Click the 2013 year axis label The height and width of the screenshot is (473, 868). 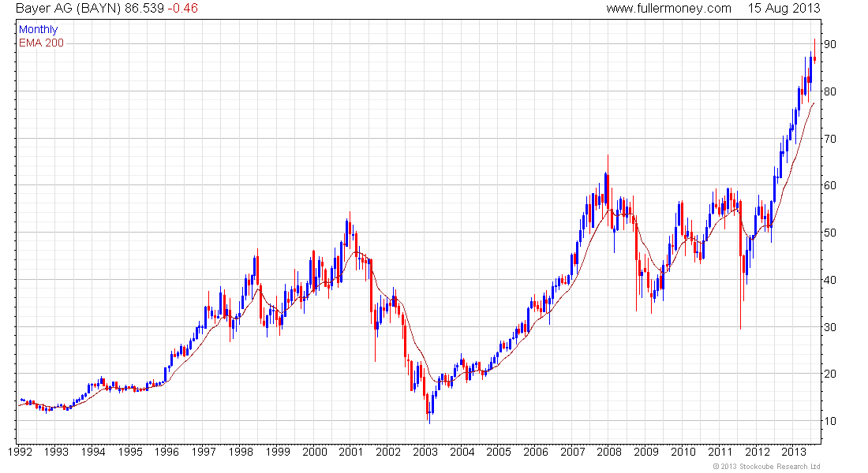click(x=793, y=452)
